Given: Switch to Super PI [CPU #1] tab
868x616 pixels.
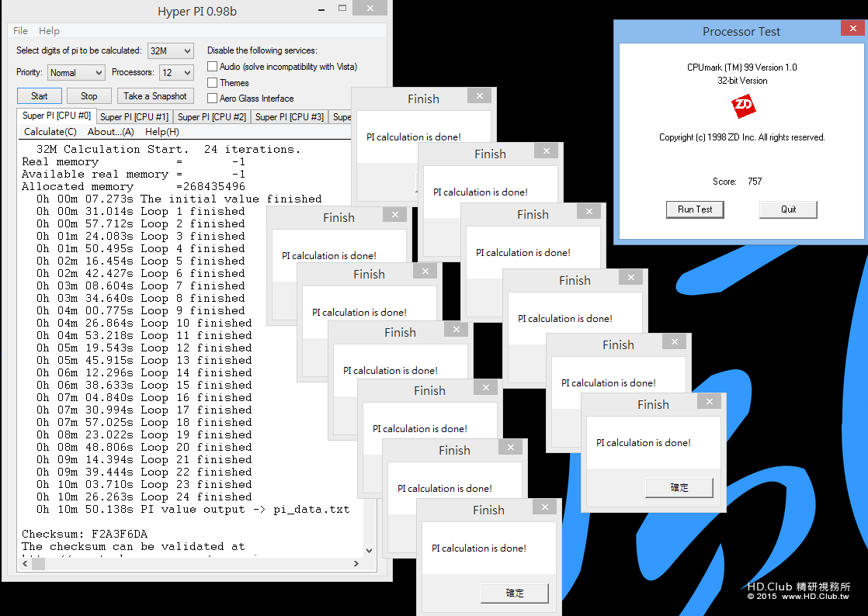Looking at the screenshot, I should click(134, 116).
